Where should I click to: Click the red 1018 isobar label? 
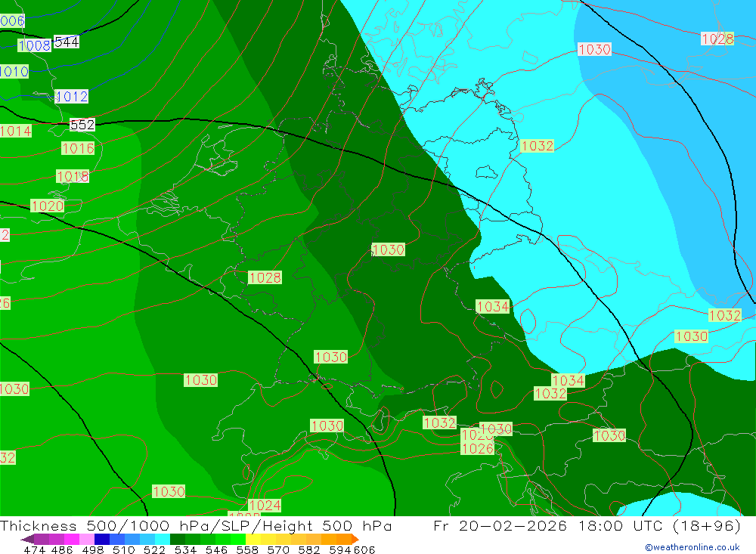(x=73, y=176)
